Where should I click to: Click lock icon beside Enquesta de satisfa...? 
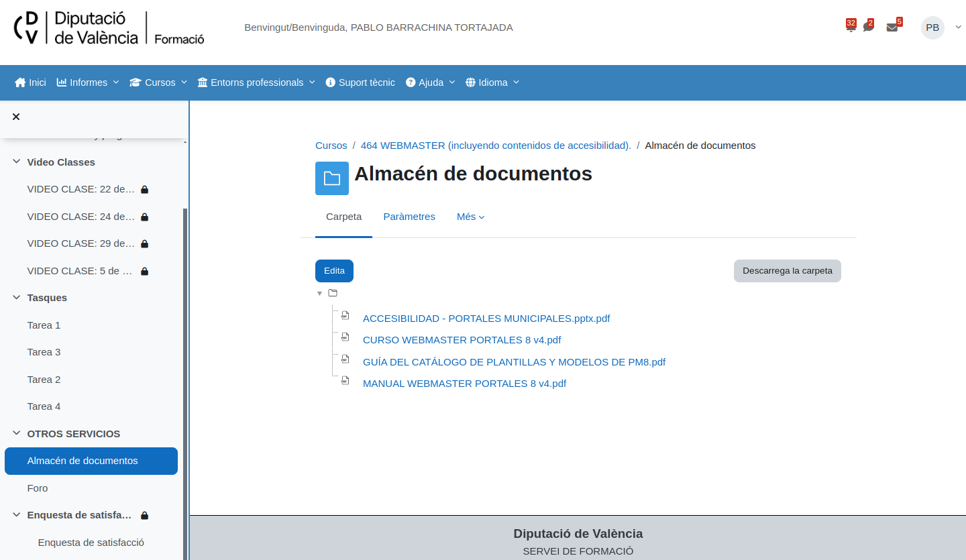pos(144,516)
